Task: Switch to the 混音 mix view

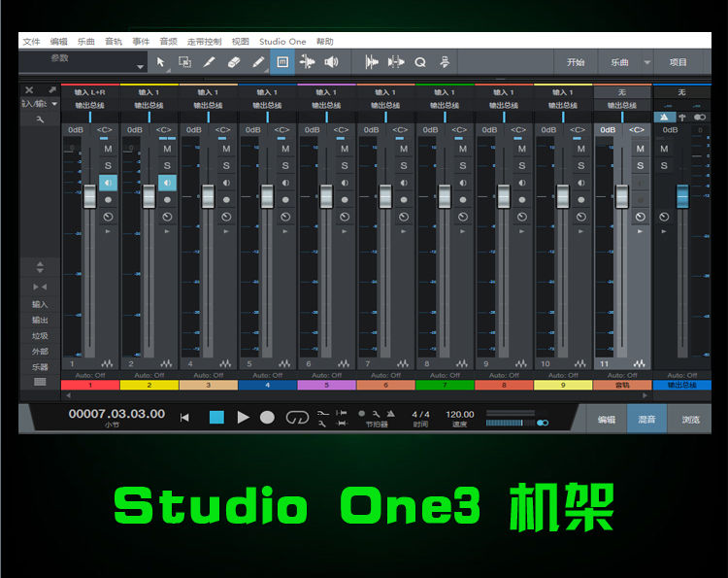Action: pyautogui.click(x=646, y=420)
